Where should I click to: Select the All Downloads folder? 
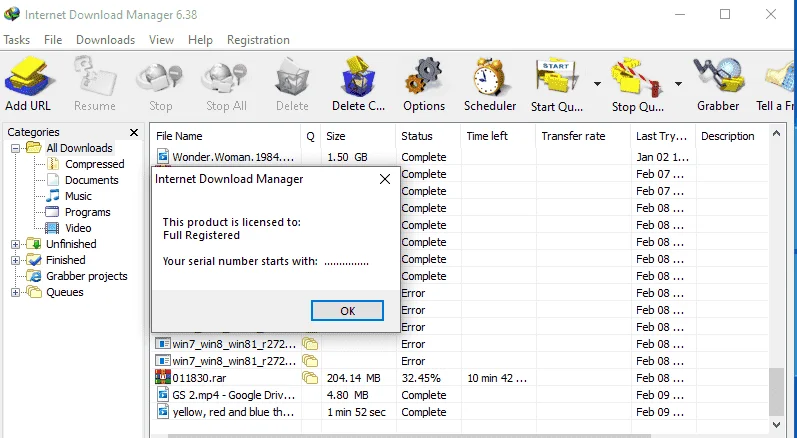click(79, 148)
